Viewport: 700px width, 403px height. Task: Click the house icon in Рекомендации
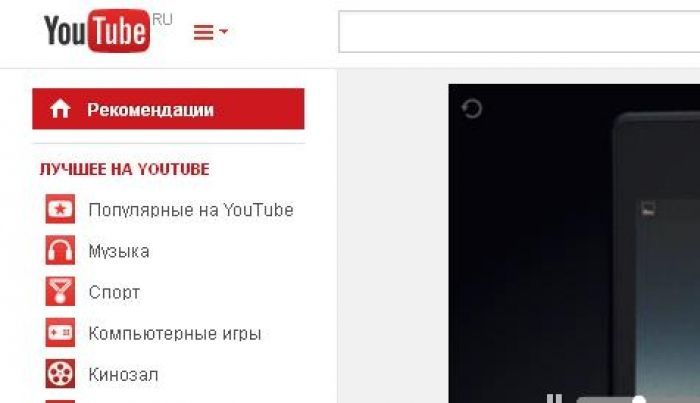(x=60, y=109)
